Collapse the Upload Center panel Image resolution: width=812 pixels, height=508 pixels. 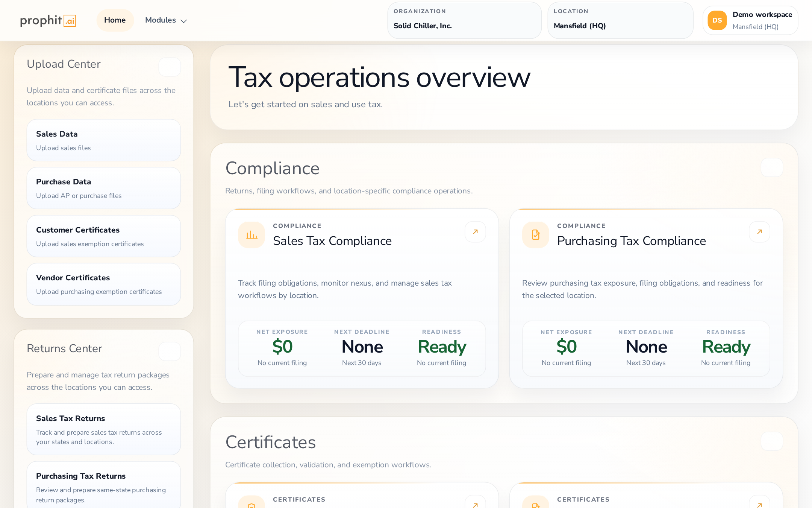pos(170,67)
